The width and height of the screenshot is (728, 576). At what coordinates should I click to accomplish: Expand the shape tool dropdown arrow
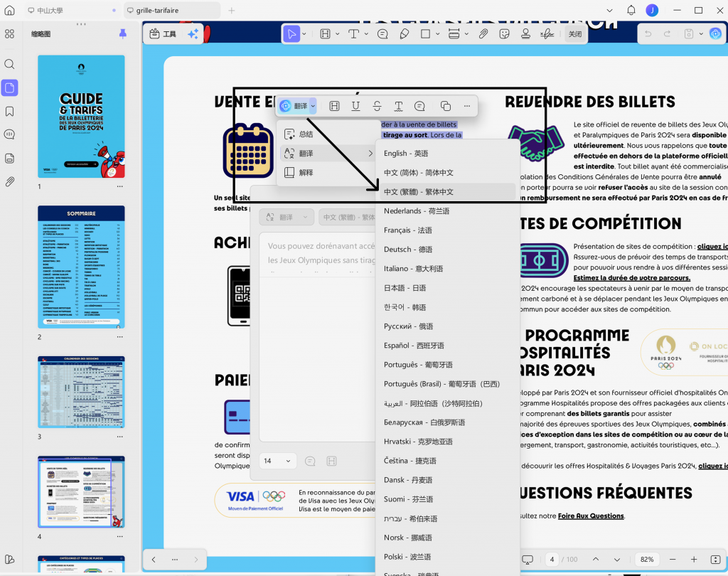point(437,34)
